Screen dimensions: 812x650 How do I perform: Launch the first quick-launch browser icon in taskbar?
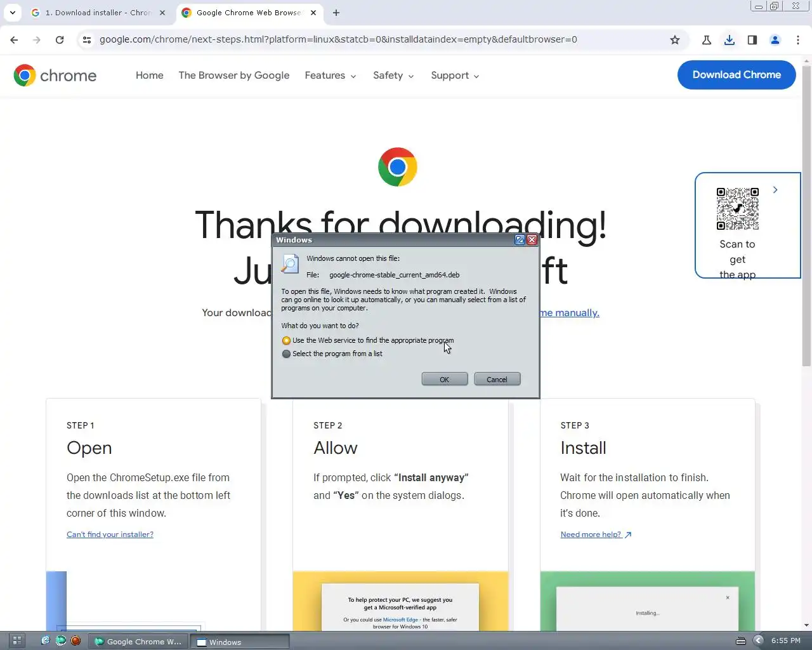tap(45, 640)
